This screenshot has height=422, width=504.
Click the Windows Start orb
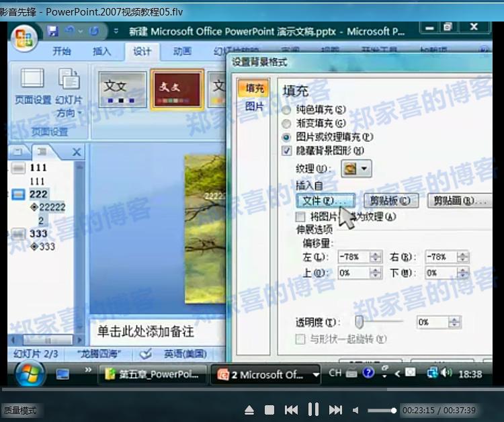30,374
